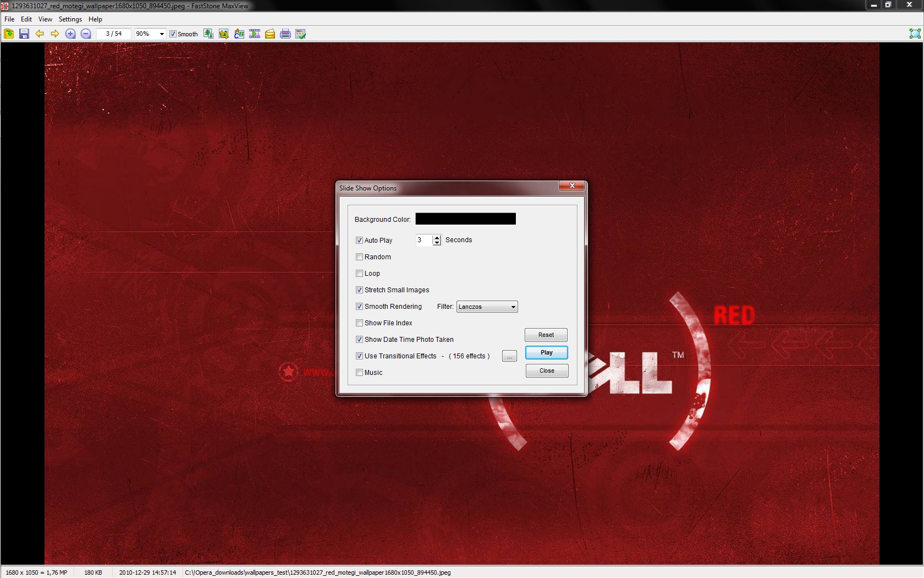Enable the Music checkbox

point(359,373)
